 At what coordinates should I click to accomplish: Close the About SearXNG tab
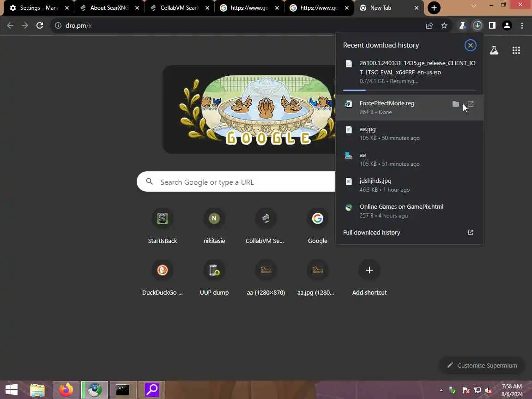pos(137,8)
